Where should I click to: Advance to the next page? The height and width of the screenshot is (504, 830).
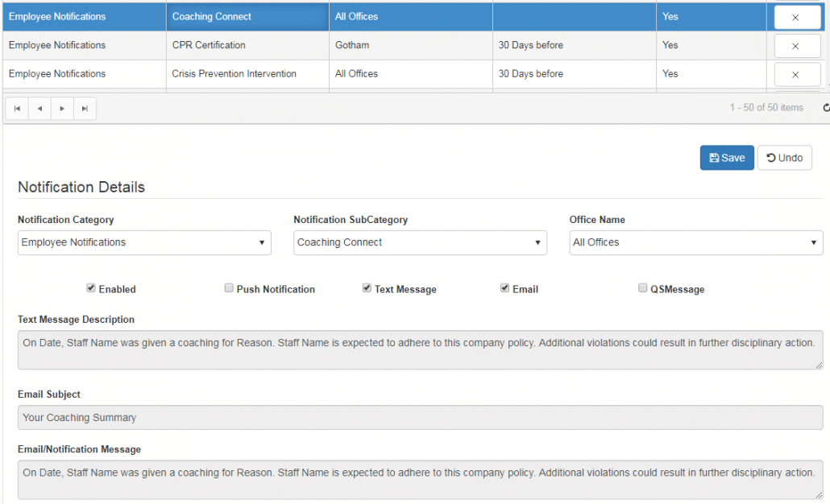(x=62, y=108)
